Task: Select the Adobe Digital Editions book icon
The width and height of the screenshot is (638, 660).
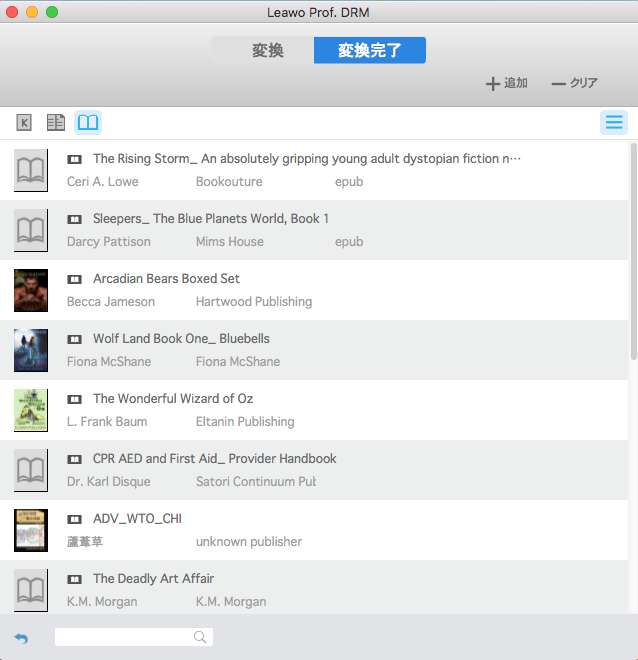Action: tap(88, 122)
